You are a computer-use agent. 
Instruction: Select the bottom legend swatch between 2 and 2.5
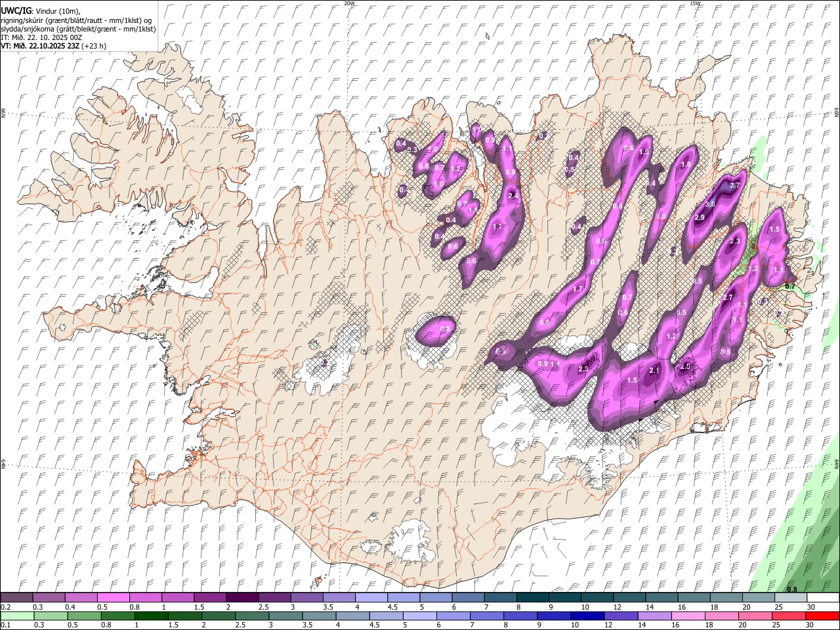pos(219,616)
